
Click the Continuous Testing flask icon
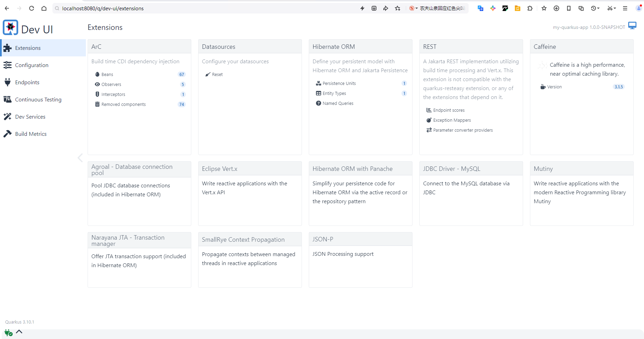8,99
